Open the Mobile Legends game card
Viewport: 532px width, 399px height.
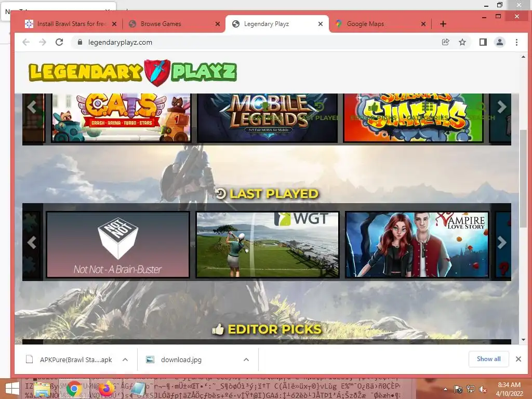point(268,118)
